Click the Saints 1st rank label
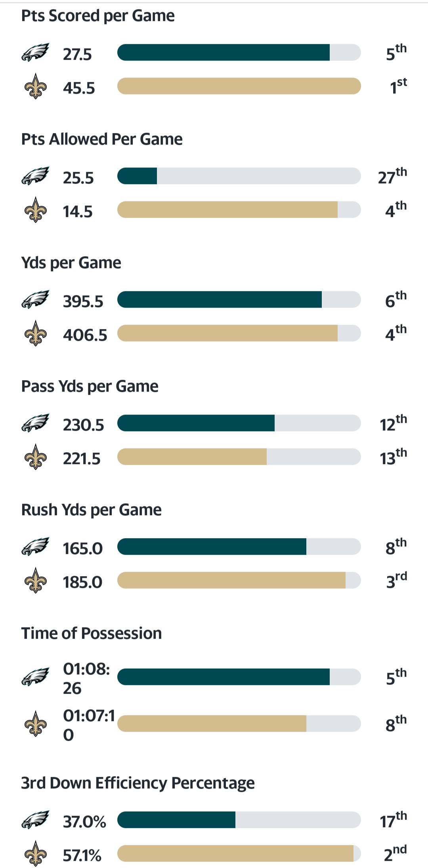The width and height of the screenshot is (428, 868). 398,86
